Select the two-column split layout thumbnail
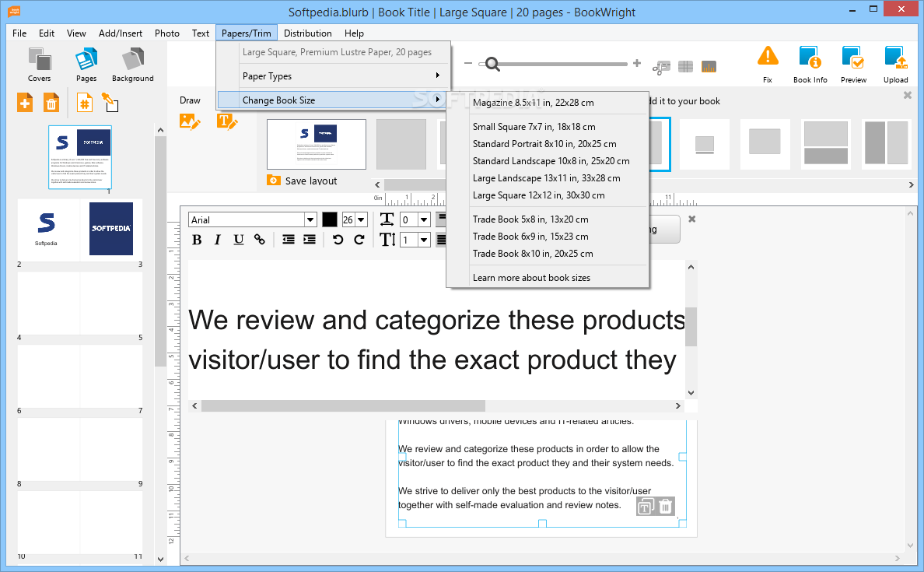Viewport: 924px width, 572px height. point(887,144)
